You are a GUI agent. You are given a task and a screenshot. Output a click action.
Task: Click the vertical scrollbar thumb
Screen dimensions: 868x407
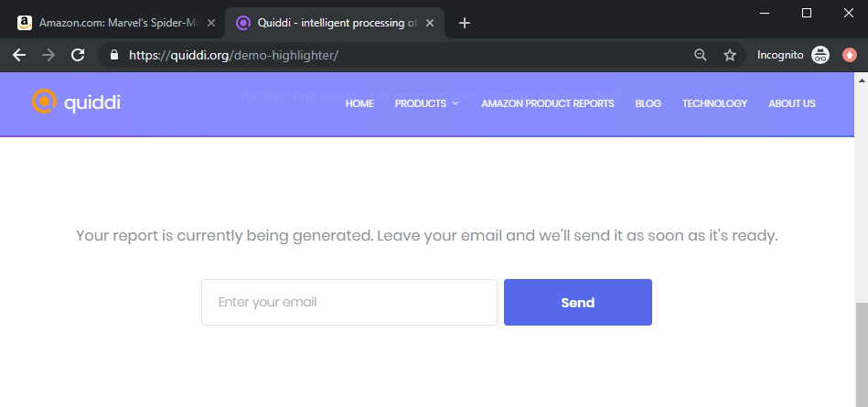tap(862, 354)
